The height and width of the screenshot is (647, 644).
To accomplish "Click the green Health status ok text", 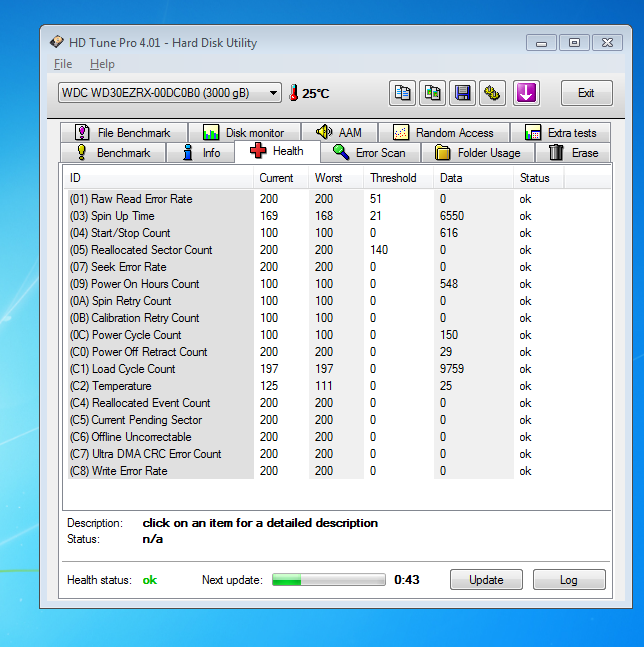I will (149, 580).
